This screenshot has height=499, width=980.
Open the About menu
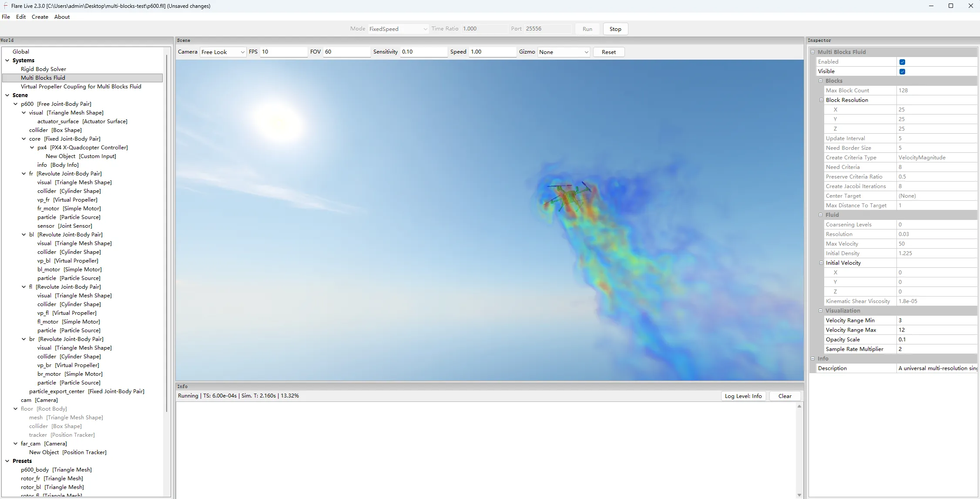(x=62, y=17)
